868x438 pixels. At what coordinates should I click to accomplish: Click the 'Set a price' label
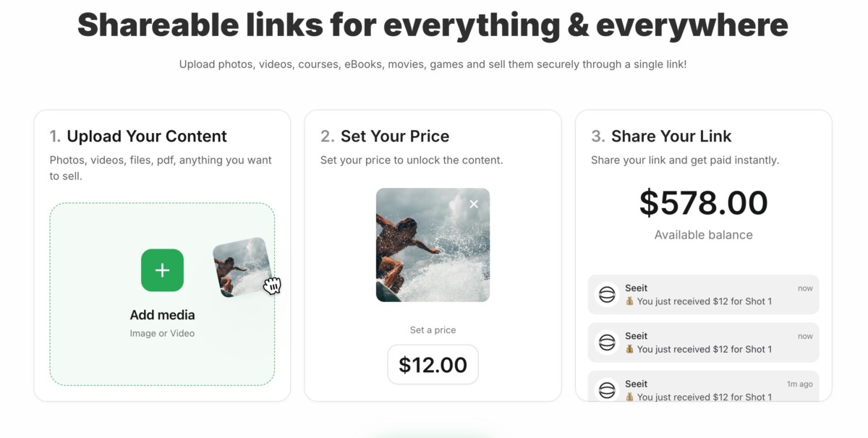[433, 330]
